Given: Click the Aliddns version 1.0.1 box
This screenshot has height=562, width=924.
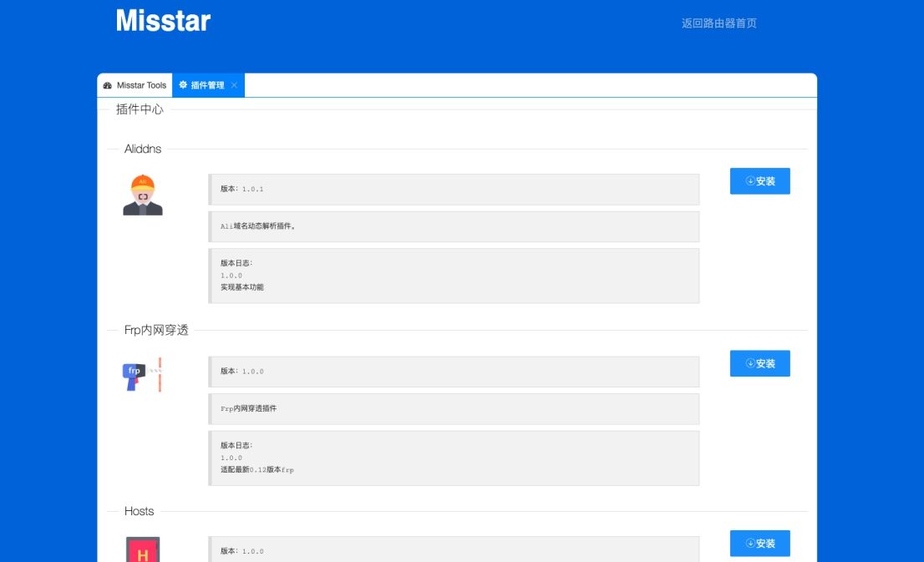Looking at the screenshot, I should [454, 190].
